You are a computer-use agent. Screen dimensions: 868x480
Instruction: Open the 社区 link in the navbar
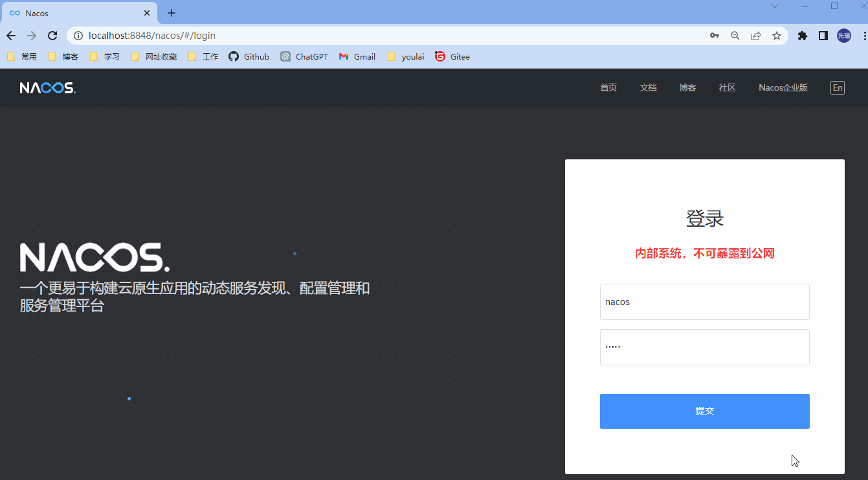727,87
